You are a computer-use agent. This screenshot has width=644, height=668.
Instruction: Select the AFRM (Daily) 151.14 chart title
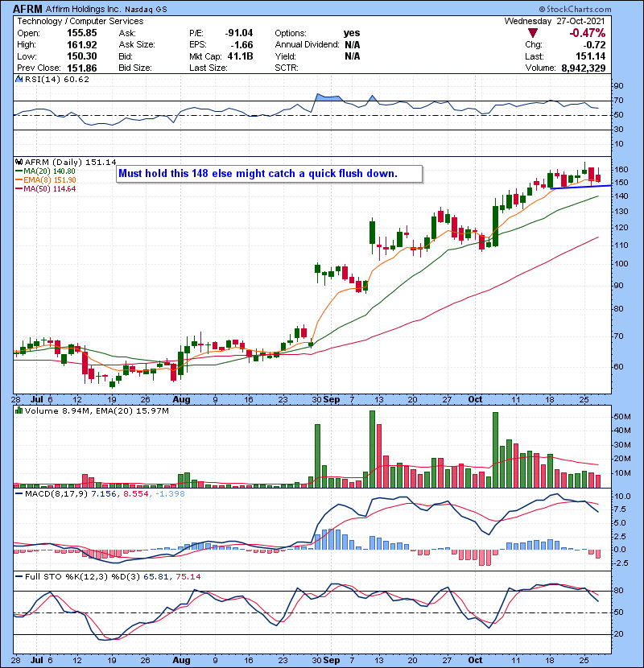click(70, 163)
